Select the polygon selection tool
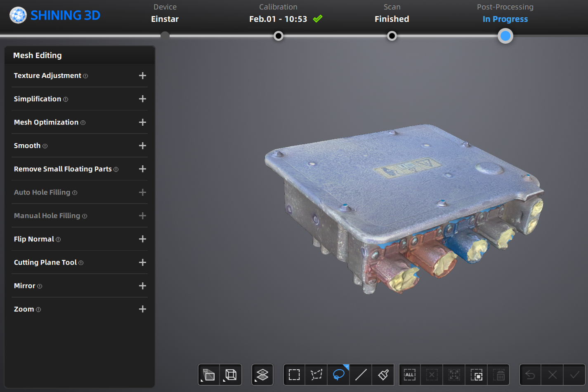Viewport: 588px width, 392px height. click(x=316, y=375)
